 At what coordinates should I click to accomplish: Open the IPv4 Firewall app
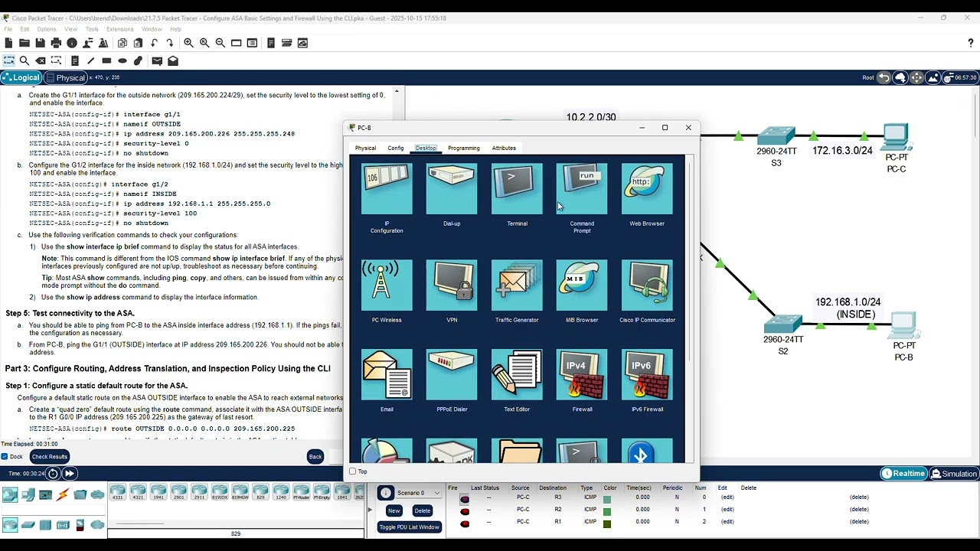click(582, 375)
